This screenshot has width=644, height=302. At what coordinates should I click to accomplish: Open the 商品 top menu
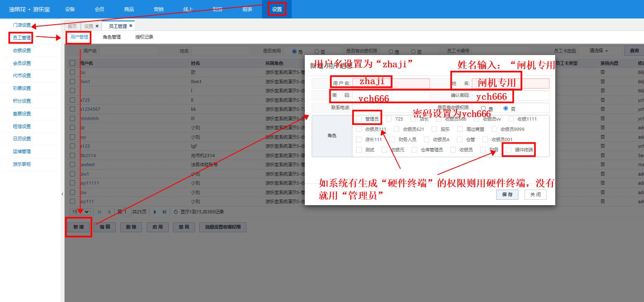[x=129, y=9]
